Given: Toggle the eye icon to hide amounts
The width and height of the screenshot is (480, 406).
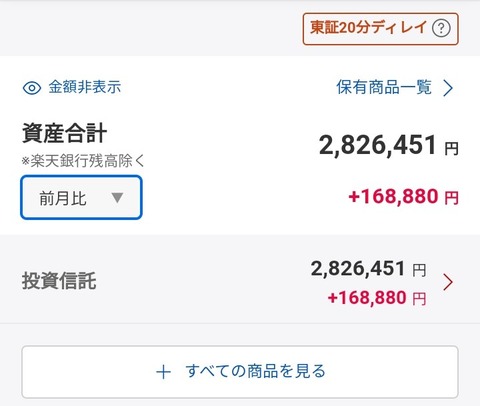Looking at the screenshot, I should (x=32, y=88).
